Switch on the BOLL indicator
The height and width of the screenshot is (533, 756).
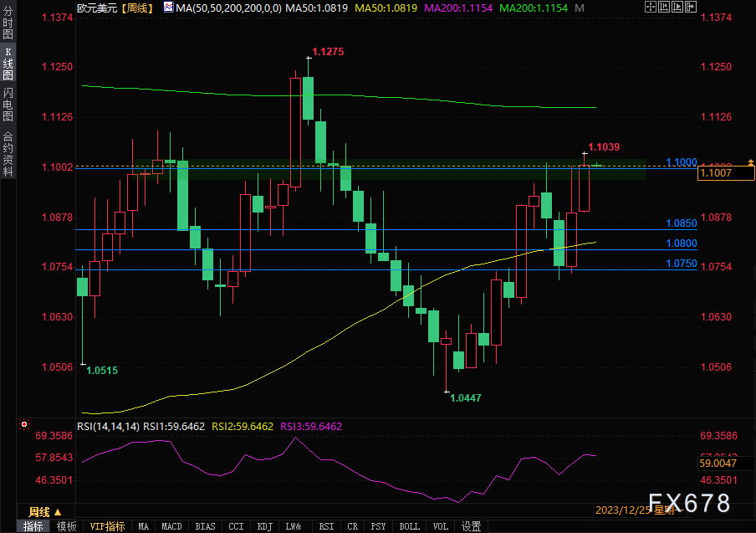tap(409, 526)
